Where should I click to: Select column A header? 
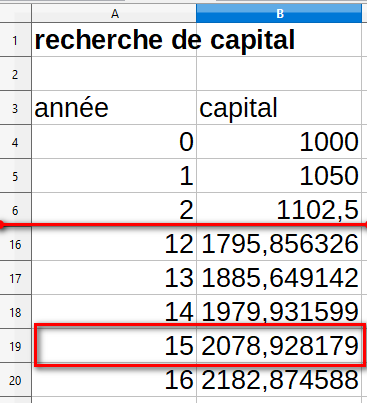tap(114, 14)
